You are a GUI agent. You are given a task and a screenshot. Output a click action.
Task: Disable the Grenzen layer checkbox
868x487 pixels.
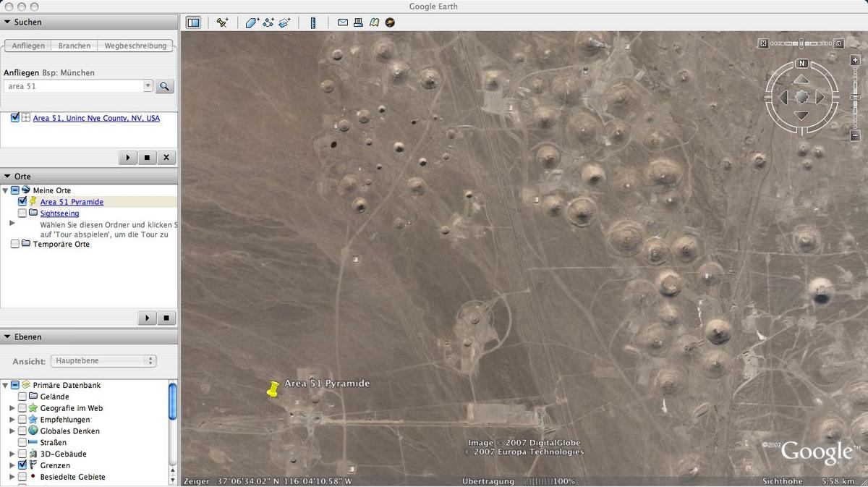pyautogui.click(x=22, y=465)
